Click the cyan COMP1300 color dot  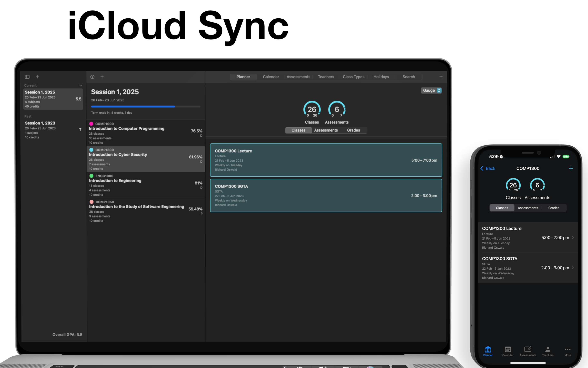click(91, 150)
